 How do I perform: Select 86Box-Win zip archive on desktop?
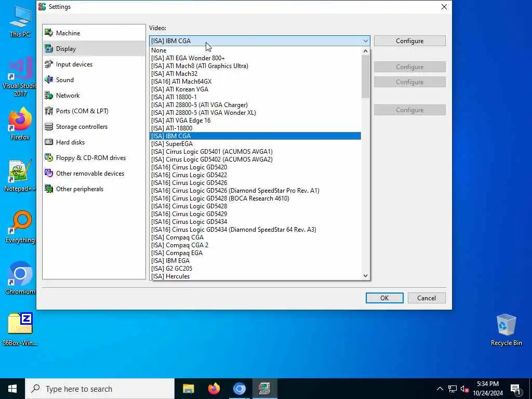click(x=20, y=329)
